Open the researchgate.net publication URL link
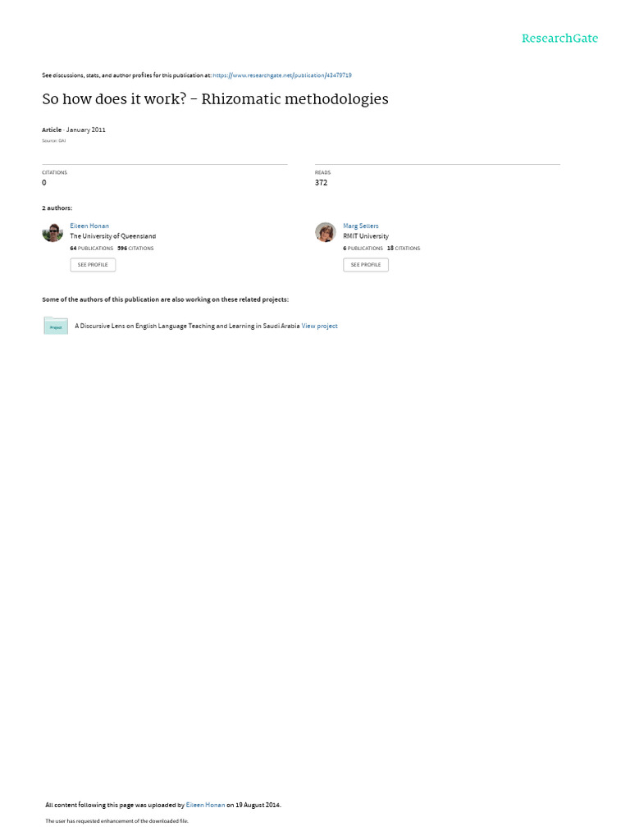This screenshot has width=630, height=840. click(282, 75)
